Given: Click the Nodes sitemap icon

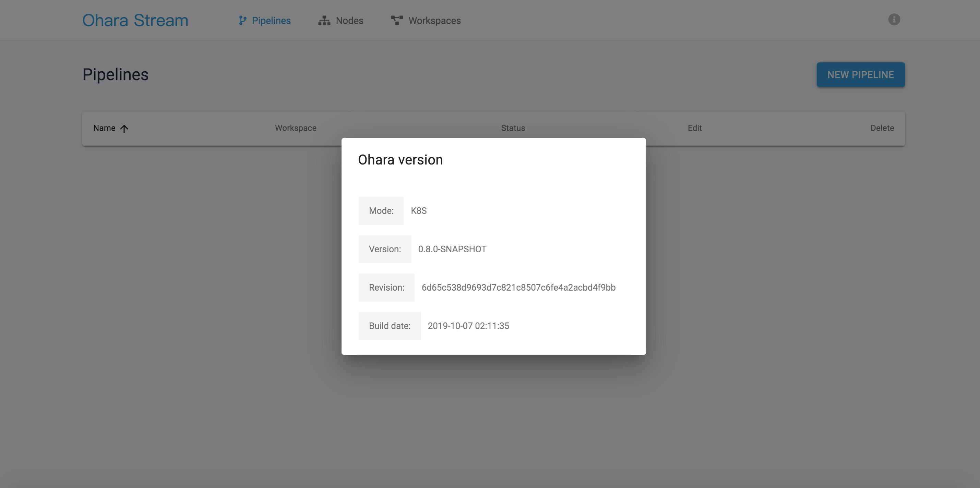Looking at the screenshot, I should point(324,21).
